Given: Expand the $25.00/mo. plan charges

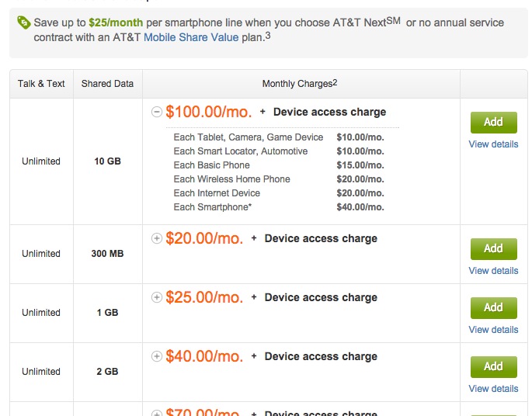Looking at the screenshot, I should click(157, 297).
